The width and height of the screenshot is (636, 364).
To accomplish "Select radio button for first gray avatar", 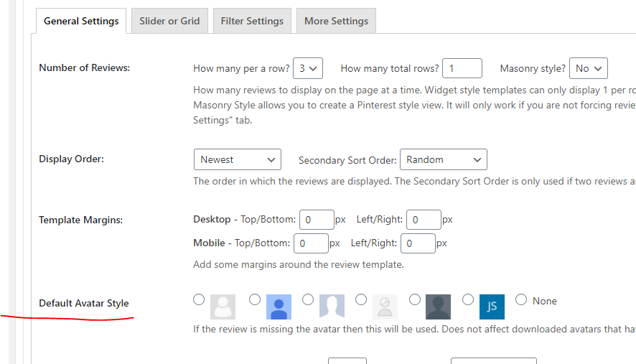I will click(x=199, y=299).
